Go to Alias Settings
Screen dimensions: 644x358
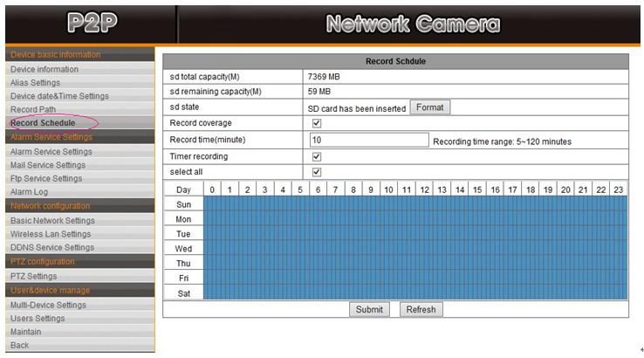(35, 83)
